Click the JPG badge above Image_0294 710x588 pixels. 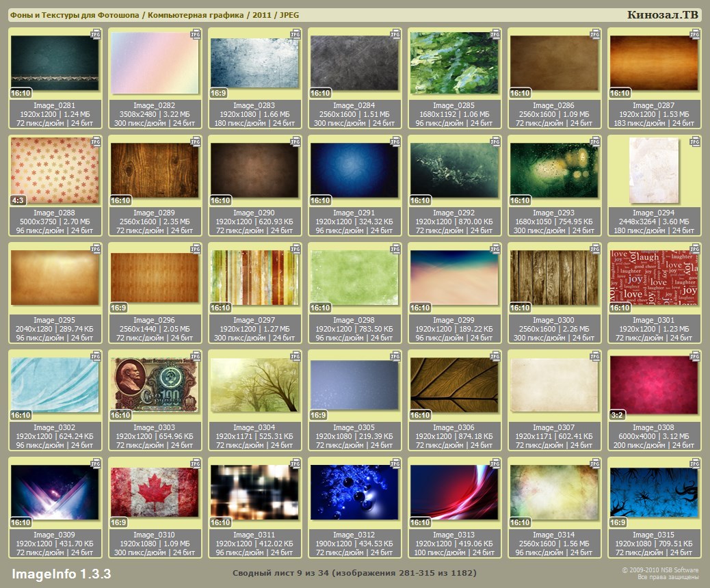coord(695,141)
